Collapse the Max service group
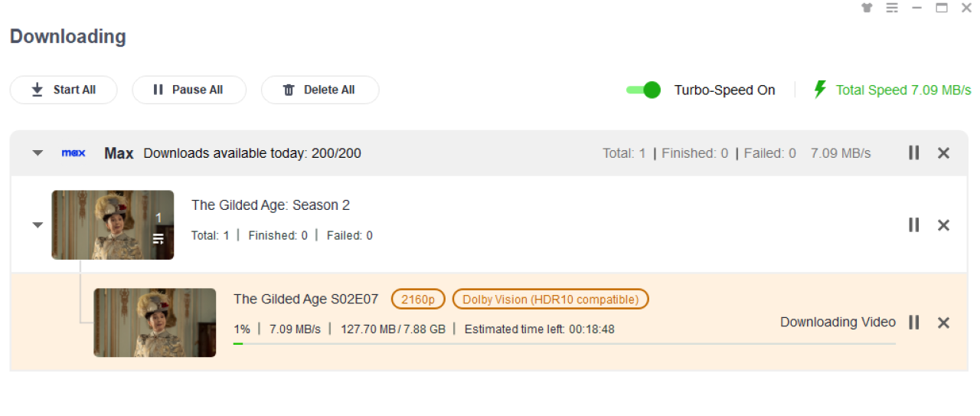Viewport: 980px width, 416px height. (x=38, y=153)
